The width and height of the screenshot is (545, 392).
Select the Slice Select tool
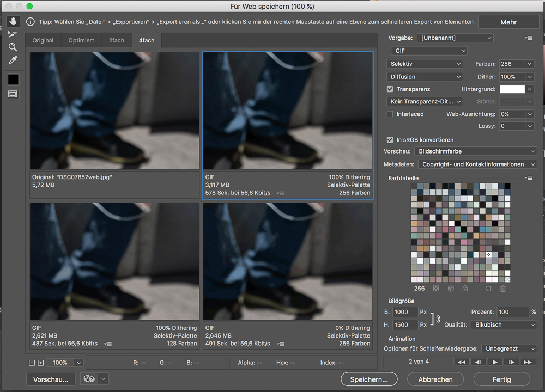[x=13, y=34]
